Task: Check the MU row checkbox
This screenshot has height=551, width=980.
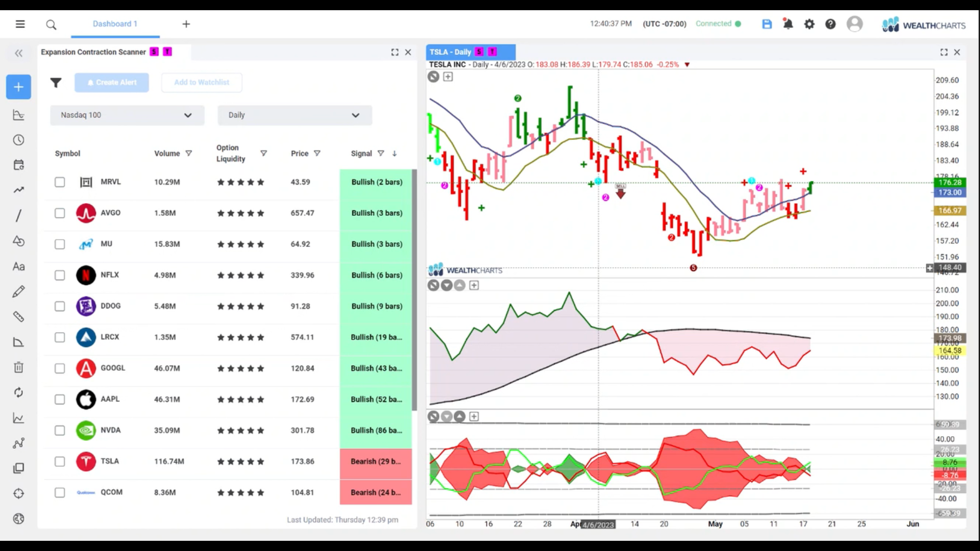Action: tap(60, 244)
